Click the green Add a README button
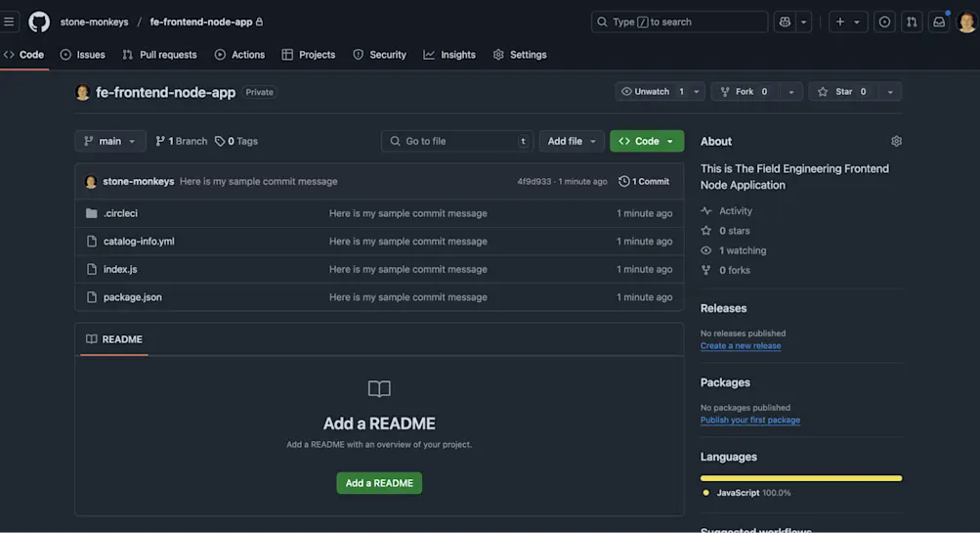The width and height of the screenshot is (980, 533). 379,483
